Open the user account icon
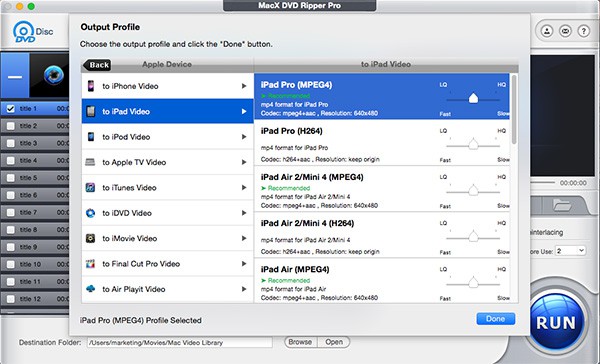This screenshot has width=600, height=364. pyautogui.click(x=547, y=31)
